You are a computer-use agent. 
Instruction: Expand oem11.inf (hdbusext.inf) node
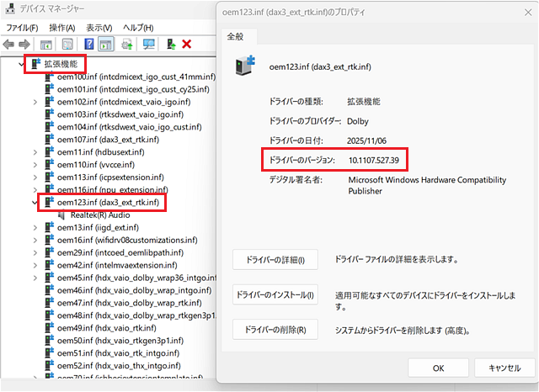[35, 152]
